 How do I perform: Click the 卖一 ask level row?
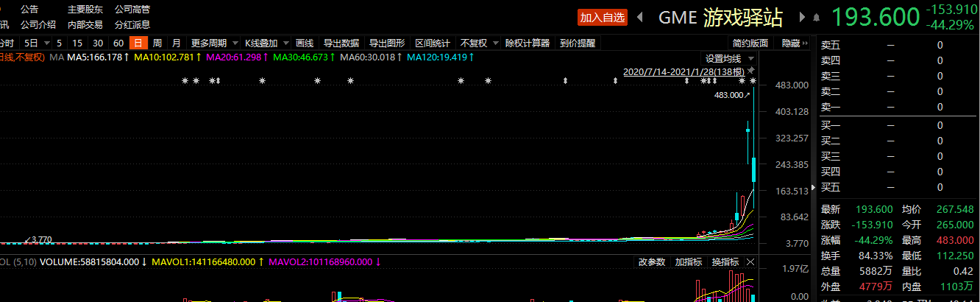coord(898,107)
